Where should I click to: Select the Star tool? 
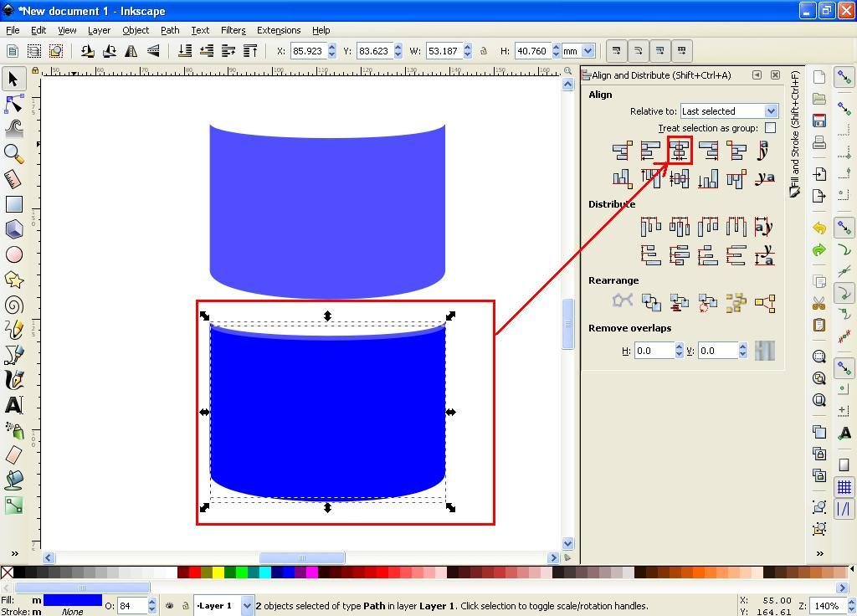click(14, 280)
